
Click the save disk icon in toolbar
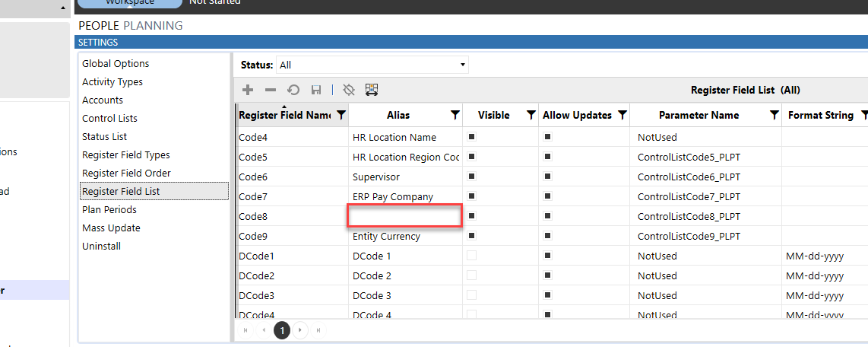315,90
